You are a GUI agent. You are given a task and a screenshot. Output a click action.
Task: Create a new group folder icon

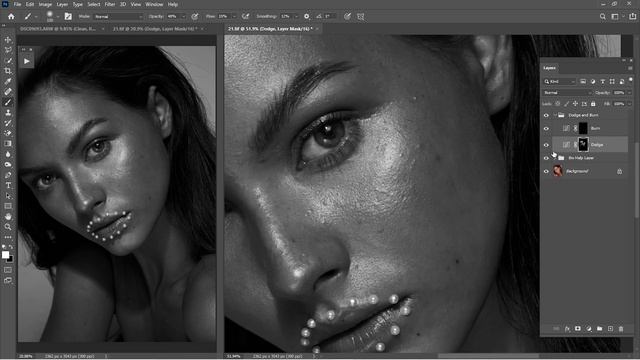point(599,329)
